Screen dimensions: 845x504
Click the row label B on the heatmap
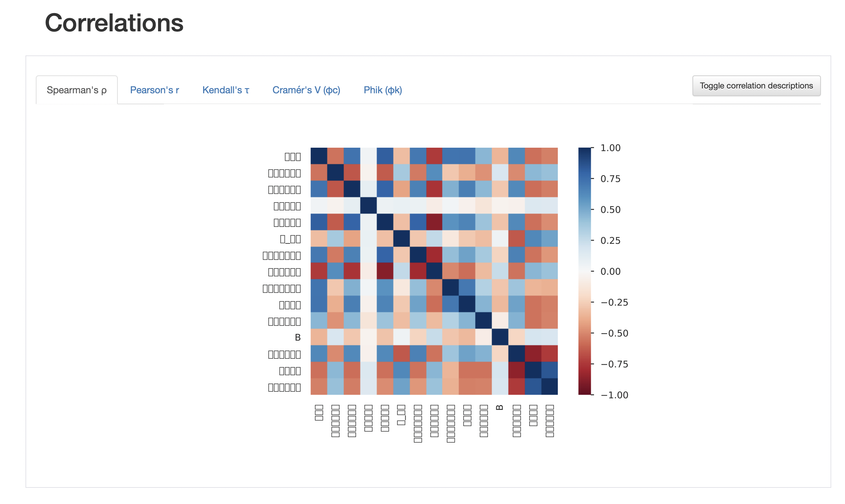click(297, 337)
